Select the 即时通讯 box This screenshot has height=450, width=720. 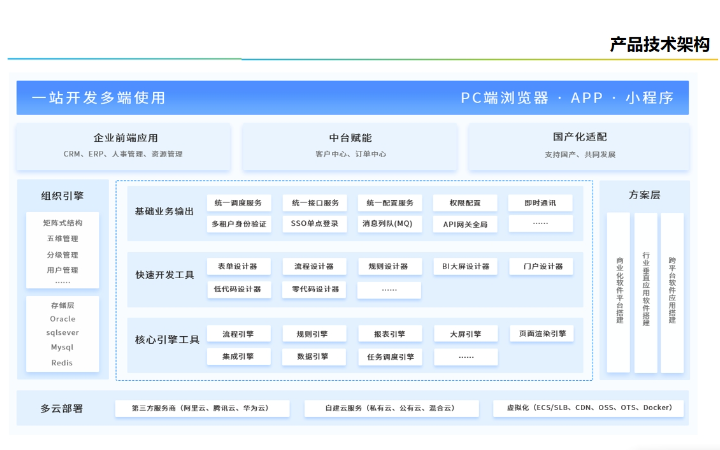point(540,203)
